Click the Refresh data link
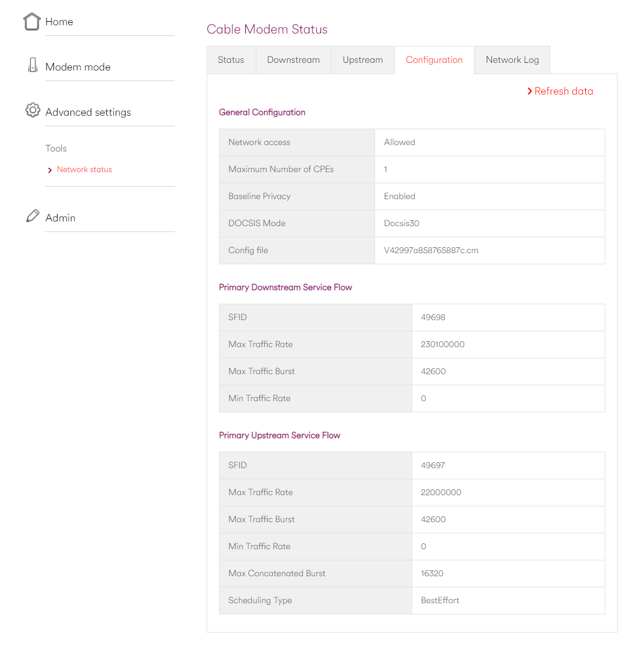The width and height of the screenshot is (644, 652). (564, 91)
